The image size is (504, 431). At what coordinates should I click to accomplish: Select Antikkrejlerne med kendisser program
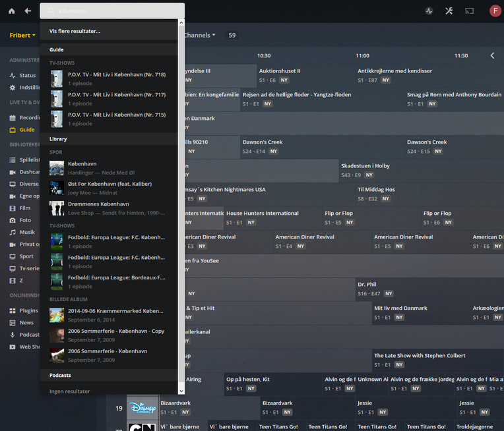pos(429,76)
